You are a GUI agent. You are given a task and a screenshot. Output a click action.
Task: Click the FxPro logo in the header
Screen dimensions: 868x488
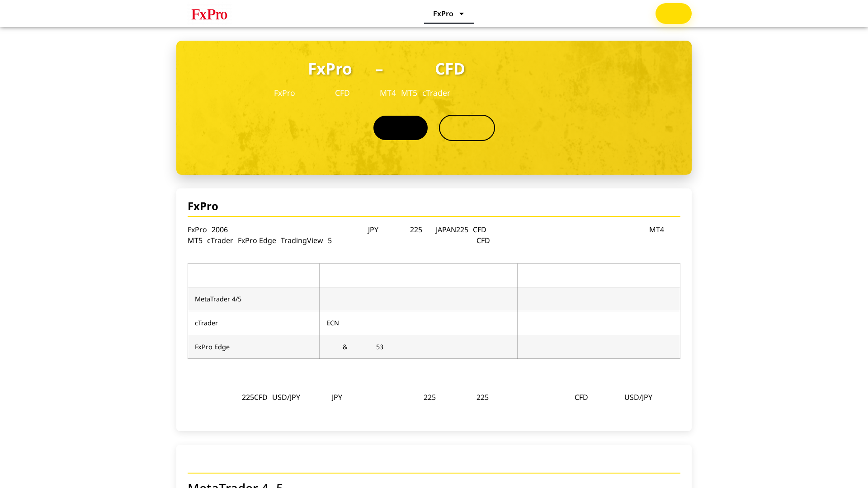(x=209, y=14)
